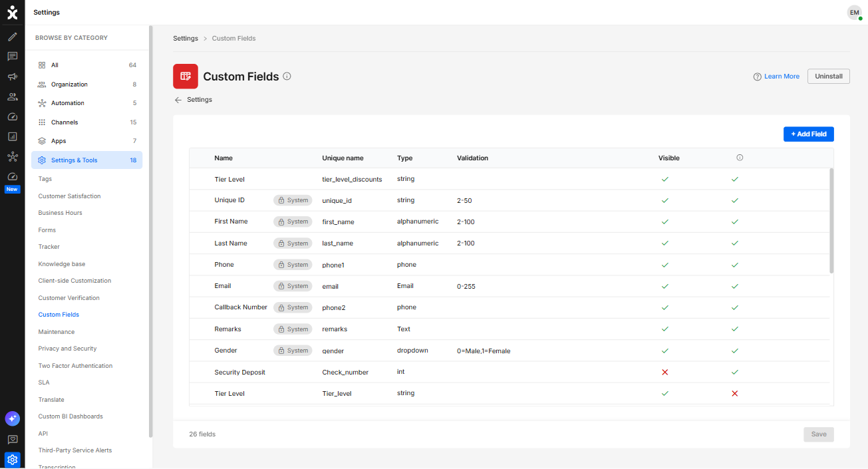Click the 26 fields count text

(x=202, y=434)
